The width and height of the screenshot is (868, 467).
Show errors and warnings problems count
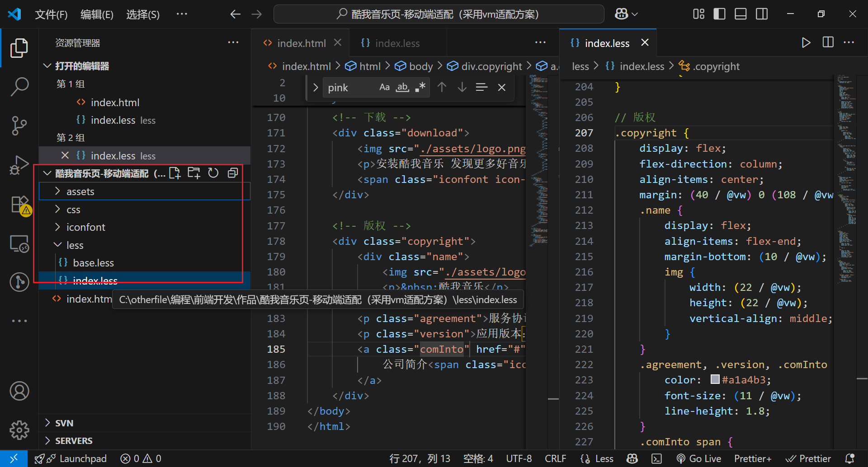(x=141, y=459)
